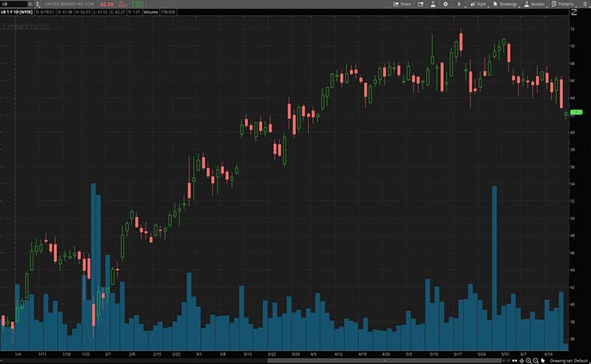Click the hamburger list icon at top right
Viewport: 591px width, 364px height.
tap(586, 4)
